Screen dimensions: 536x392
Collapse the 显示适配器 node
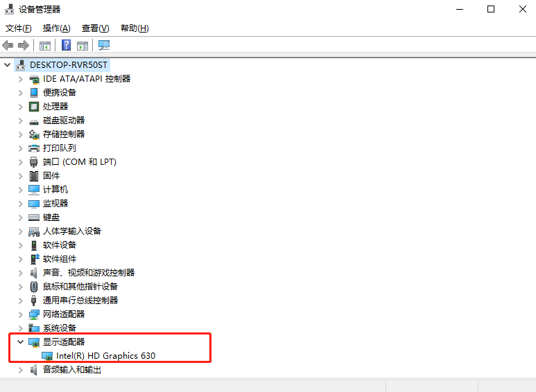(20, 342)
